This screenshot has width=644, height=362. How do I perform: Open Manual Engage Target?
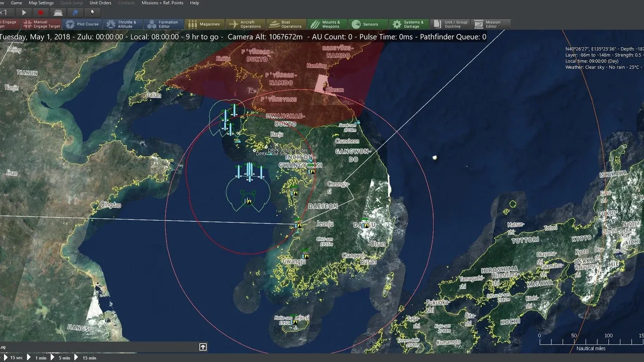click(41, 24)
